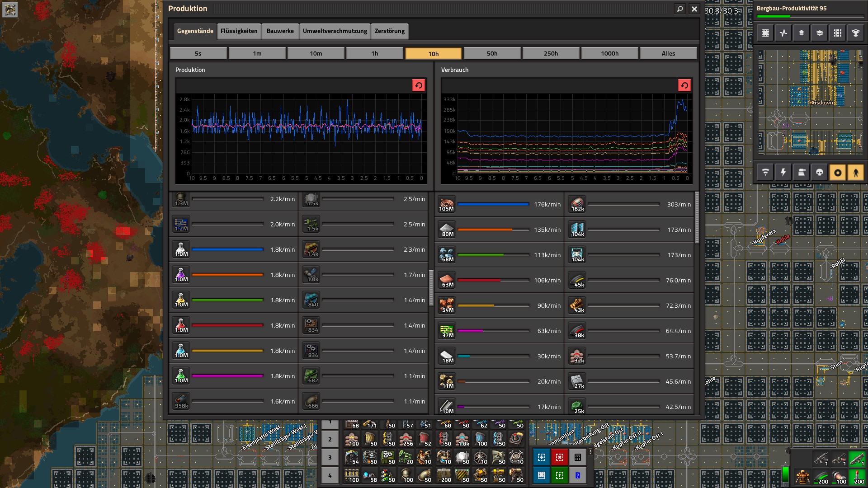Screen dimensions: 868x488
Task: Select quickbar row 3 button
Action: point(330,457)
